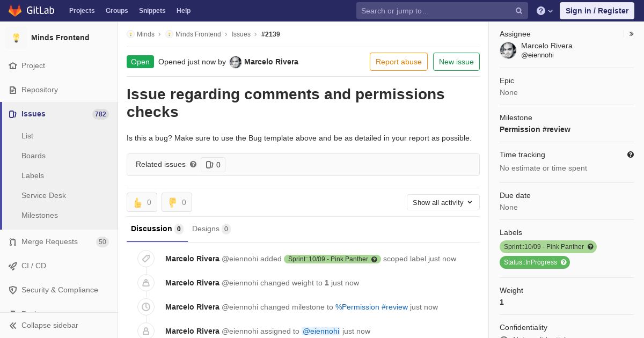Click the Security & Compliance shield icon
Viewport: 644px width, 338px height.
pyautogui.click(x=13, y=290)
